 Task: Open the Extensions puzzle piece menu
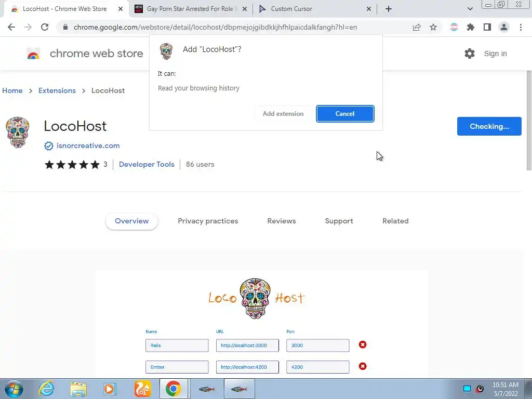pos(471,27)
